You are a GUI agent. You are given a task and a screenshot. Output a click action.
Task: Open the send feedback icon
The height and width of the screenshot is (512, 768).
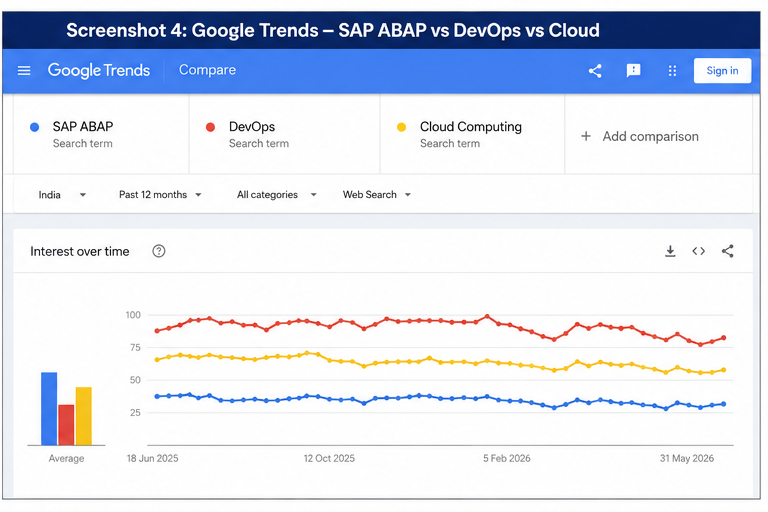click(x=633, y=71)
